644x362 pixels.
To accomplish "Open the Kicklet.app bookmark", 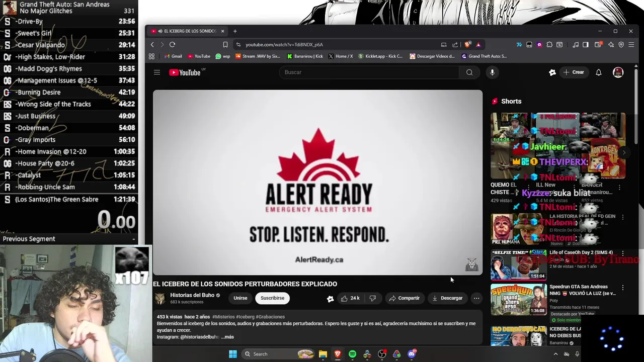I will pyautogui.click(x=380, y=56).
